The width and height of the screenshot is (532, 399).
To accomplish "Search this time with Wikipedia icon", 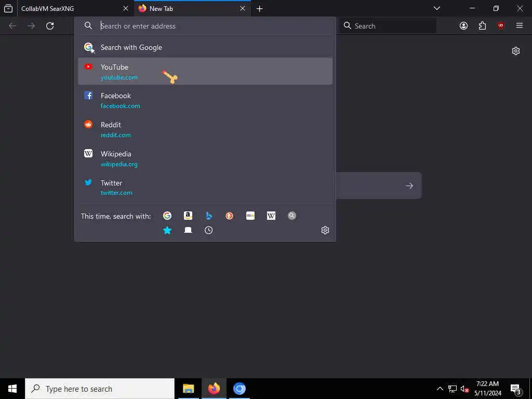I will (x=271, y=216).
